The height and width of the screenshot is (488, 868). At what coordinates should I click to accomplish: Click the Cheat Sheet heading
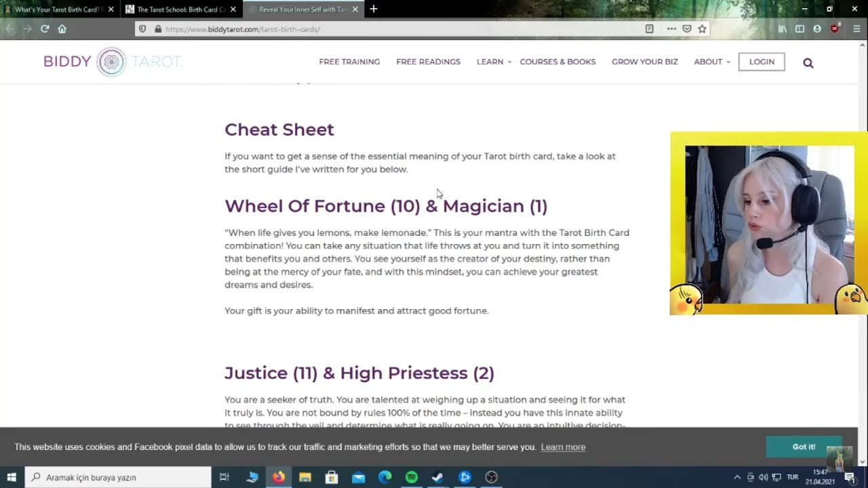pos(279,129)
